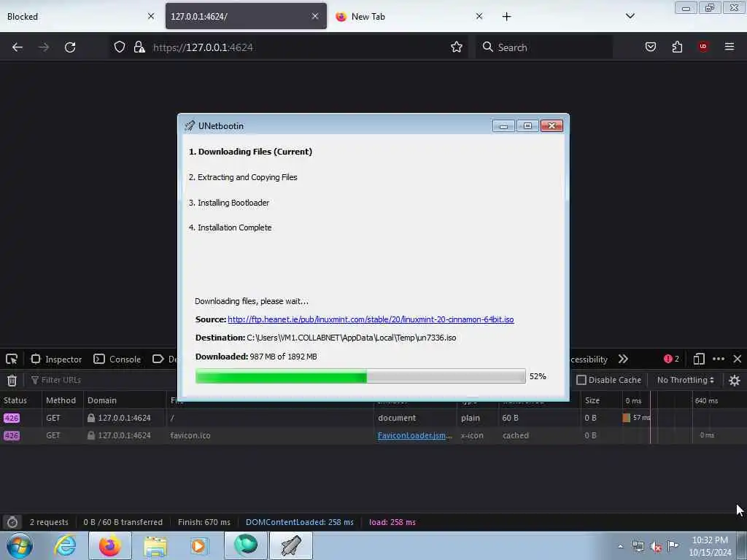Open the No Throttling dropdown
The width and height of the screenshot is (747, 560).
click(686, 380)
